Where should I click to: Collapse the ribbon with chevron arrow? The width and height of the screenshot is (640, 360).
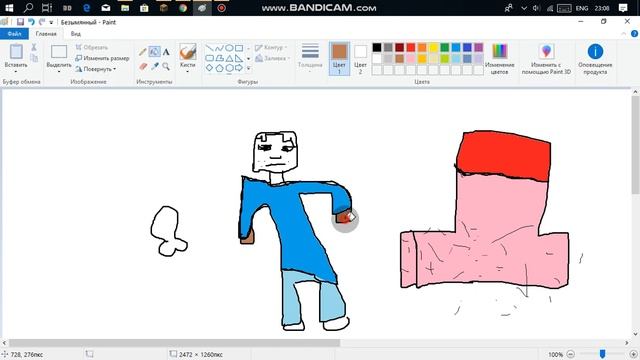click(x=624, y=34)
